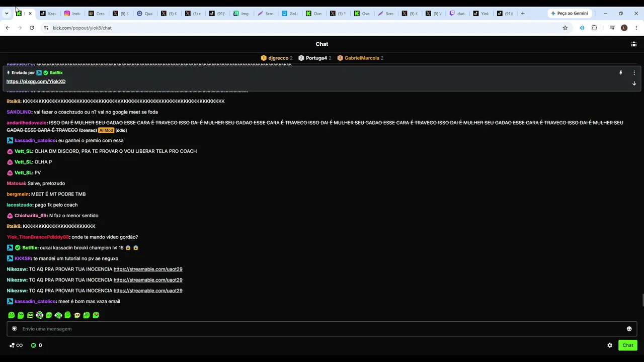Click the message box 'Envie uma mensagem'
This screenshot has height=362, width=644.
[x=322, y=329]
